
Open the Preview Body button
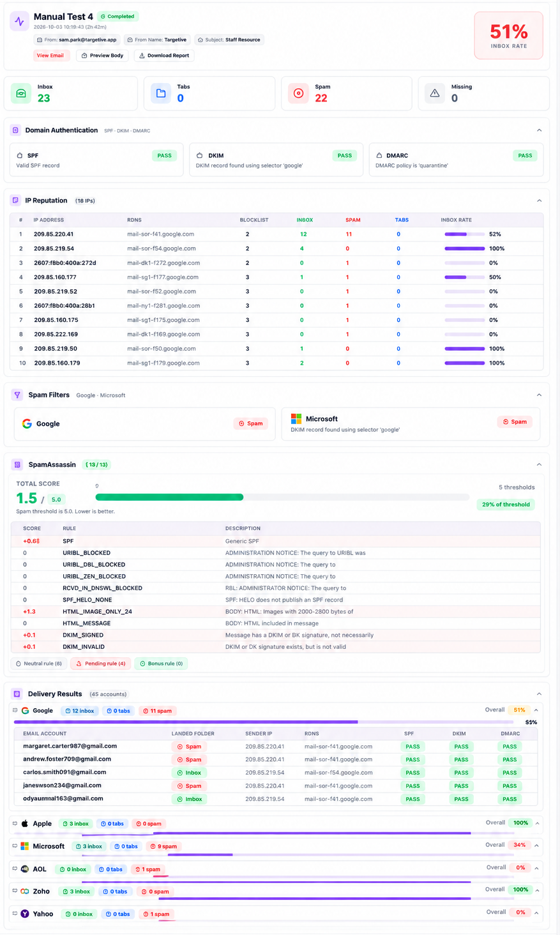point(102,56)
